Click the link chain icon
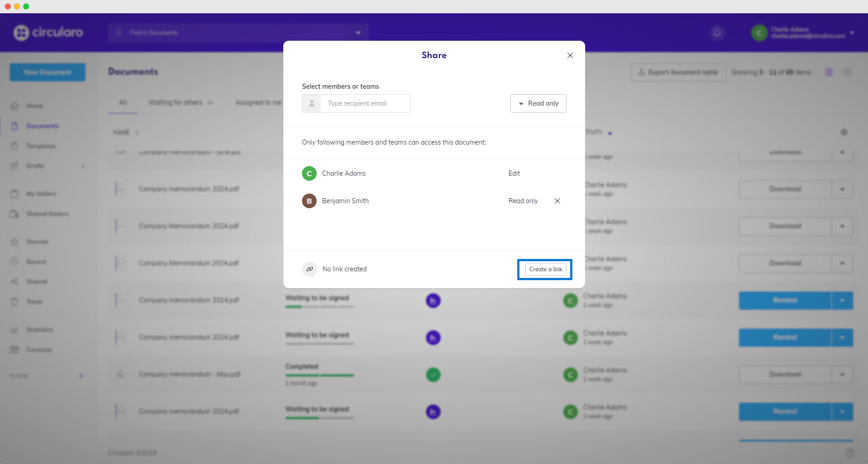The image size is (868, 464). click(310, 269)
